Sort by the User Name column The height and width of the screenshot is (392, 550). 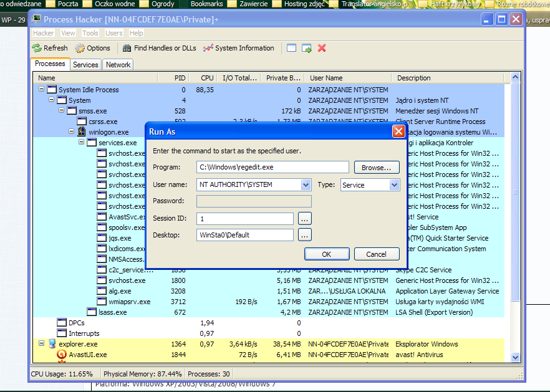coord(348,78)
